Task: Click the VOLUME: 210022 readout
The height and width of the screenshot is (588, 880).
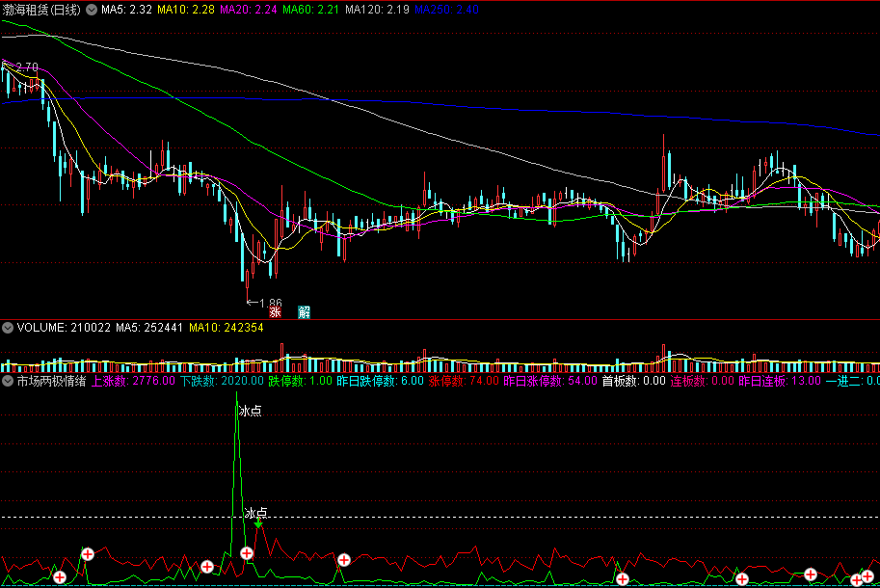Action: click(64, 328)
